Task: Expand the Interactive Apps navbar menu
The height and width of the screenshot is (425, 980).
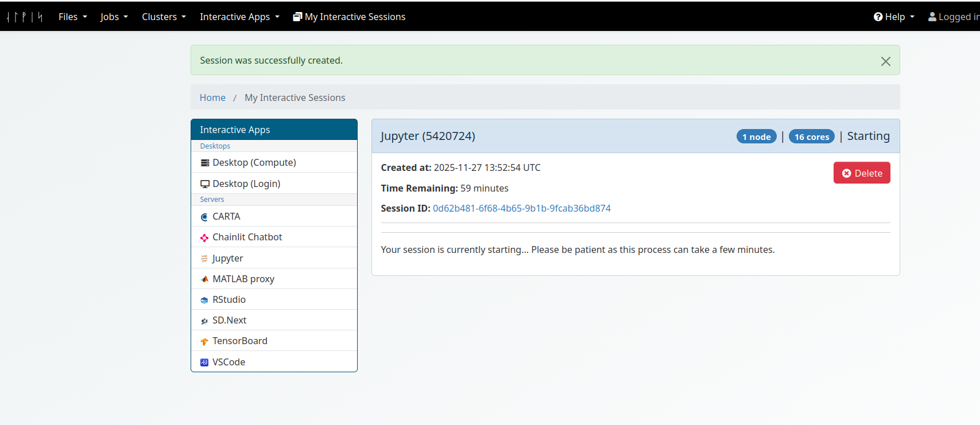Action: click(x=239, y=17)
